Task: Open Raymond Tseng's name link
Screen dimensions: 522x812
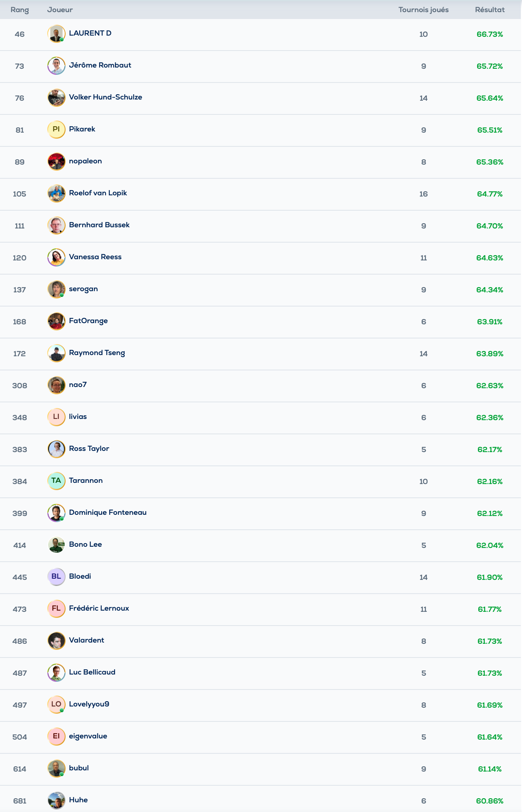Action: [97, 353]
